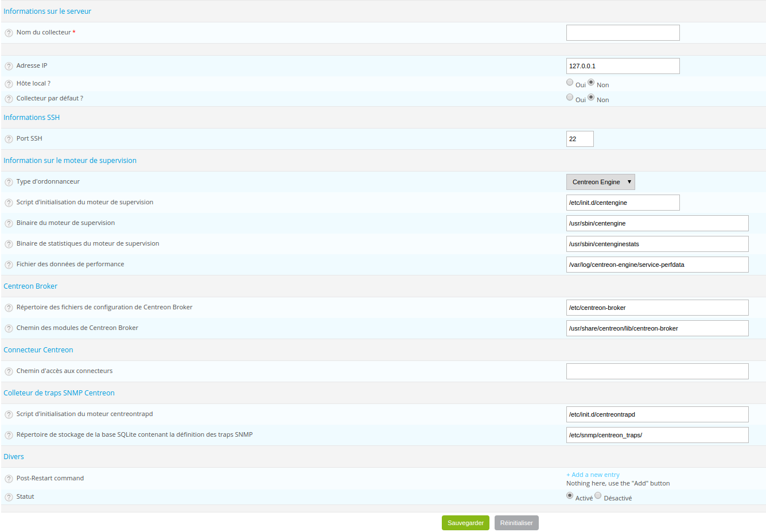Image resolution: width=766 pixels, height=532 pixels.
Task: Select Non for Hôte local
Action: [x=591, y=82]
